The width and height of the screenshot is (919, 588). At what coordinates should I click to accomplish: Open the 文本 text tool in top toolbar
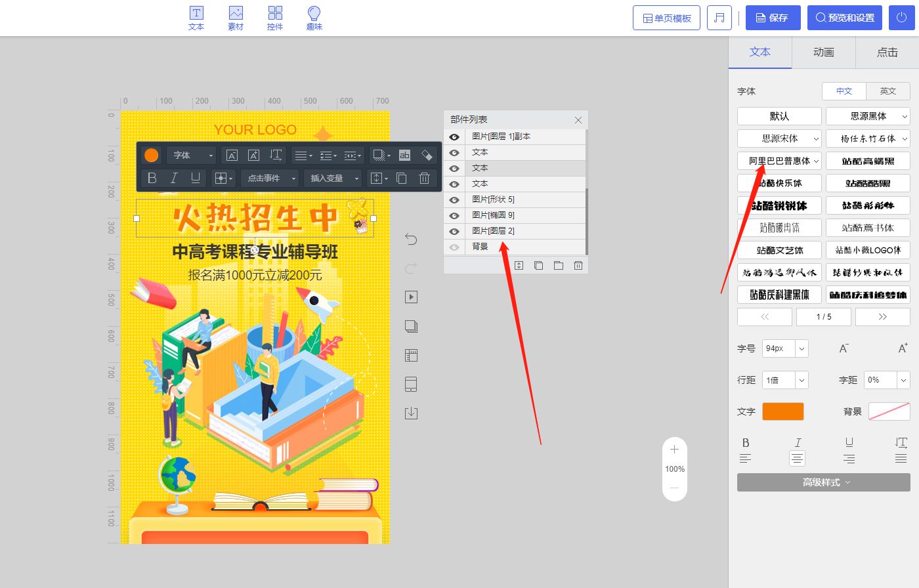pyautogui.click(x=196, y=18)
